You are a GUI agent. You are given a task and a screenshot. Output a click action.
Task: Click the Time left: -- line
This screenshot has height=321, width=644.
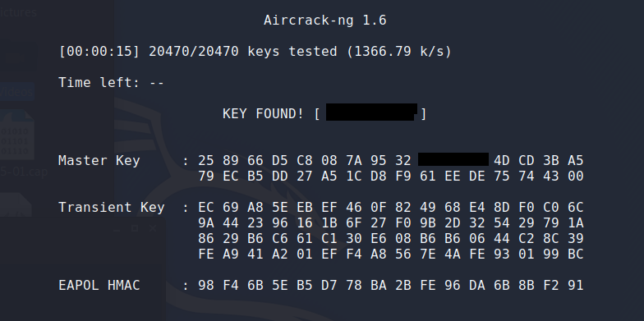coord(112,82)
